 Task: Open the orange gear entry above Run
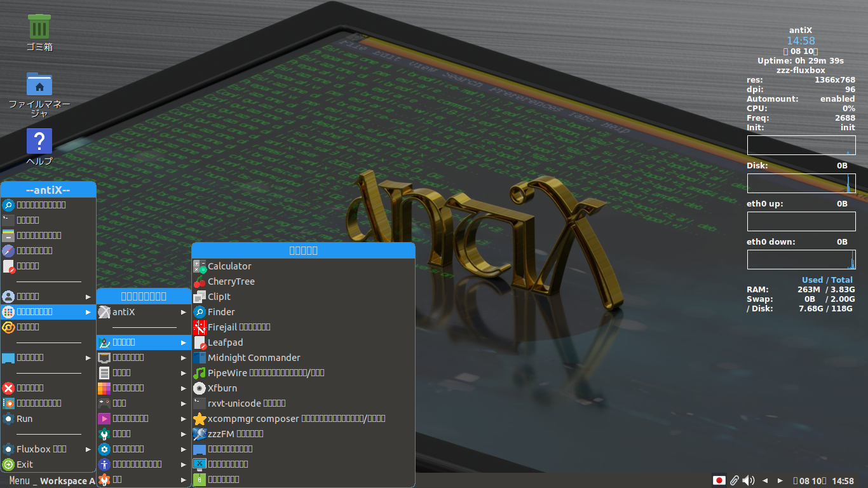click(x=48, y=403)
